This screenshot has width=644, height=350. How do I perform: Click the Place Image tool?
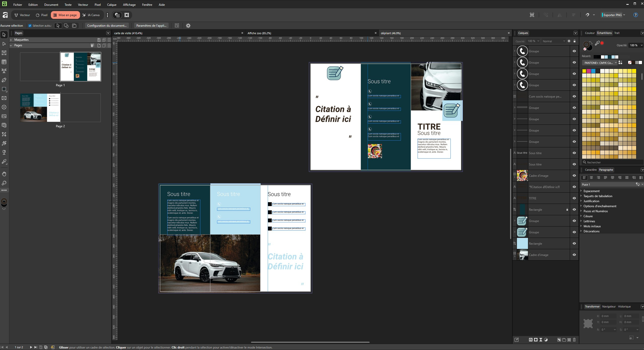[x=4, y=116]
